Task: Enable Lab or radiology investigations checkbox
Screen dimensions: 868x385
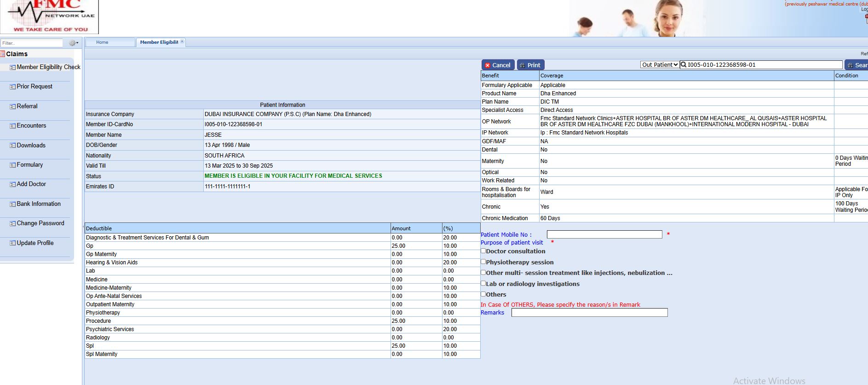Action: (x=483, y=283)
